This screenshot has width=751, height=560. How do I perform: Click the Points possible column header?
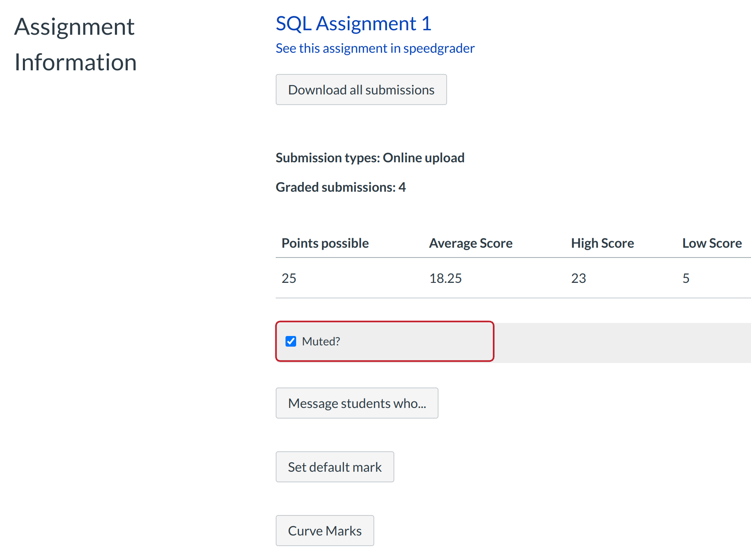click(x=325, y=243)
